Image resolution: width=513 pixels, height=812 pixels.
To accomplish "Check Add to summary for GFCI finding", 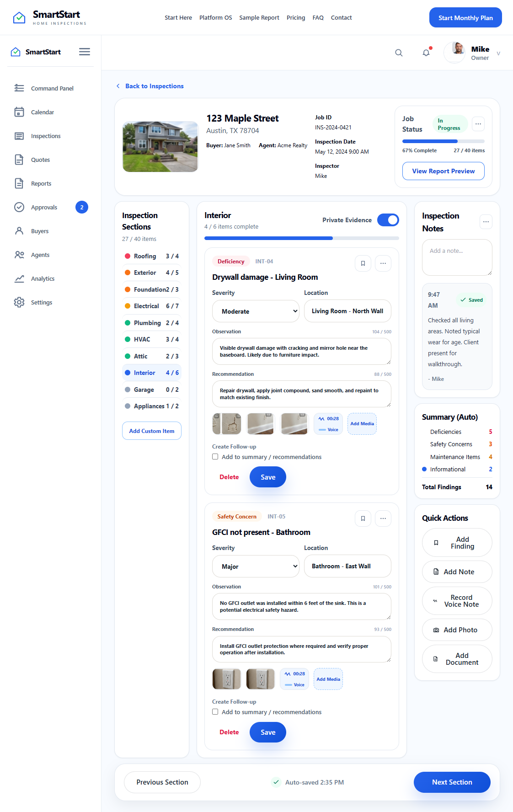I will pyautogui.click(x=215, y=712).
